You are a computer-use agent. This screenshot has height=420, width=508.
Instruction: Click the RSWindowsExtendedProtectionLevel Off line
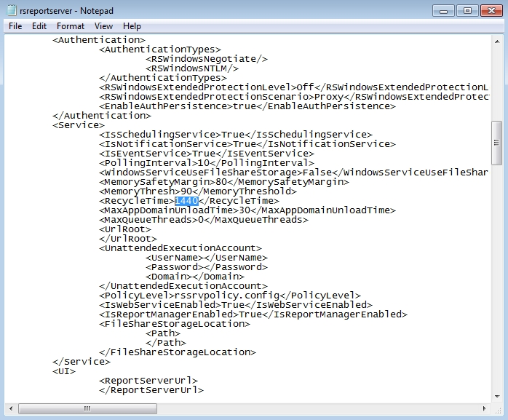click(293, 87)
